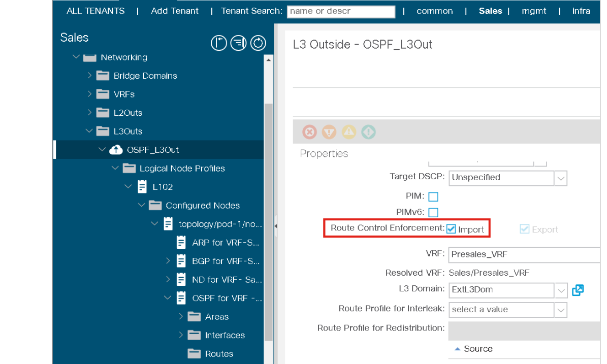Open the Target DSCP dropdown
607x364 pixels.
pos(561,178)
